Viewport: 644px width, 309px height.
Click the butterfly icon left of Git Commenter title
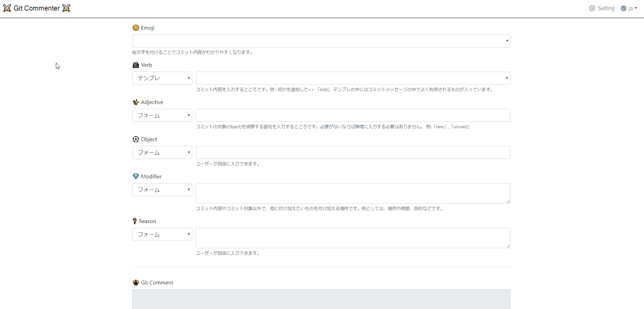tap(7, 8)
